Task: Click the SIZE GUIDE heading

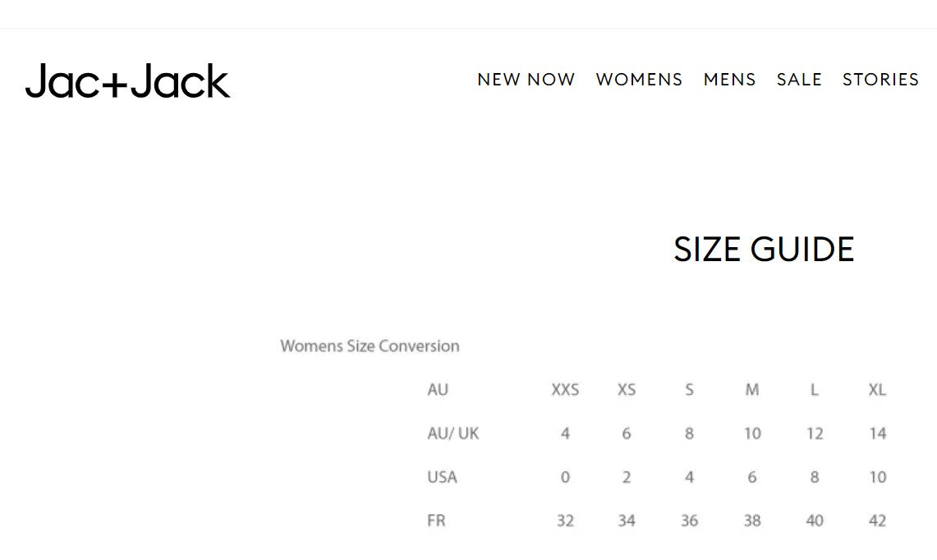Action: pos(764,250)
